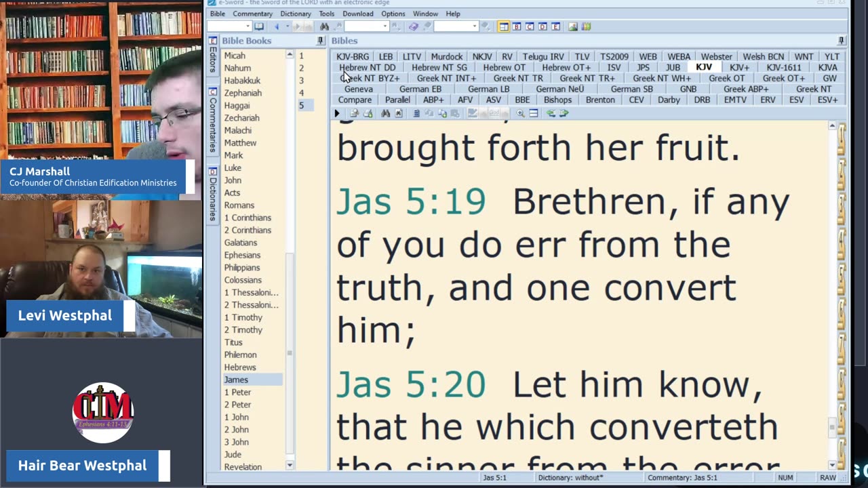This screenshot has width=868, height=488.
Task: Click the black play arrow in Bible toolbar
Action: (337, 113)
